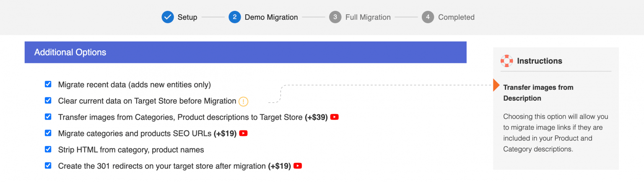This screenshot has width=644, height=182.
Task: Go to the Setup step label
Action: pos(187,17)
